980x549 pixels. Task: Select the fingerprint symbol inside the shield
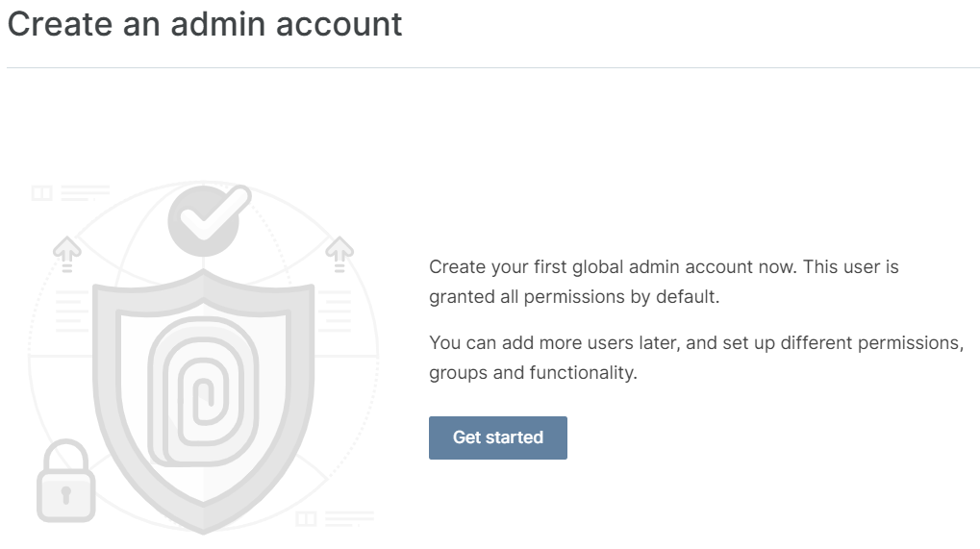coord(203,391)
